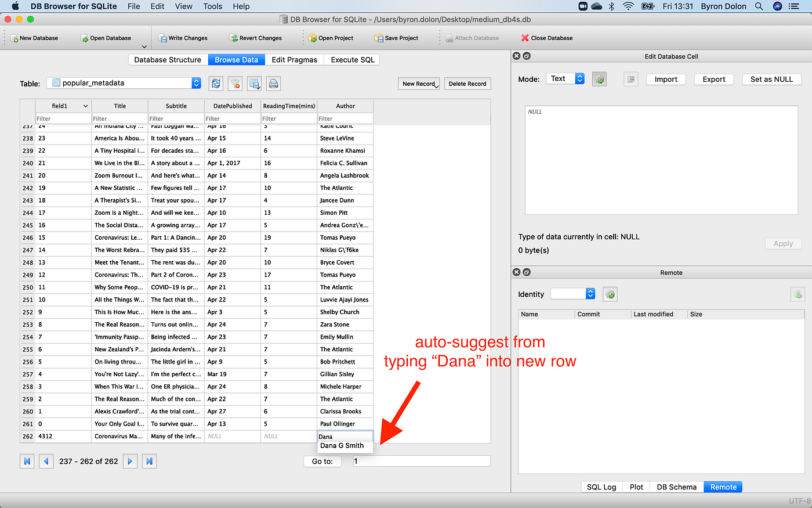Select the Dana G Smith auto-suggestion
This screenshot has width=812, height=508.
(345, 446)
